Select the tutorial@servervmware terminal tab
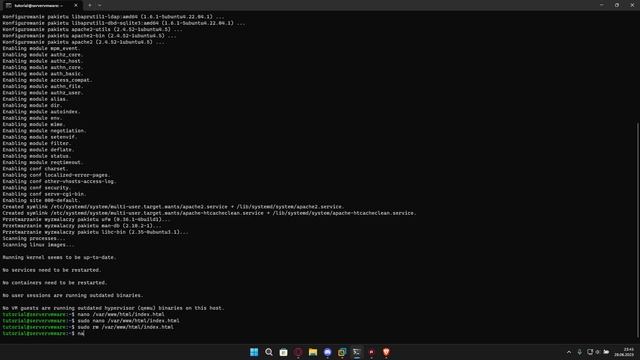Viewport: 640px width, 360px height. click(x=41, y=5)
